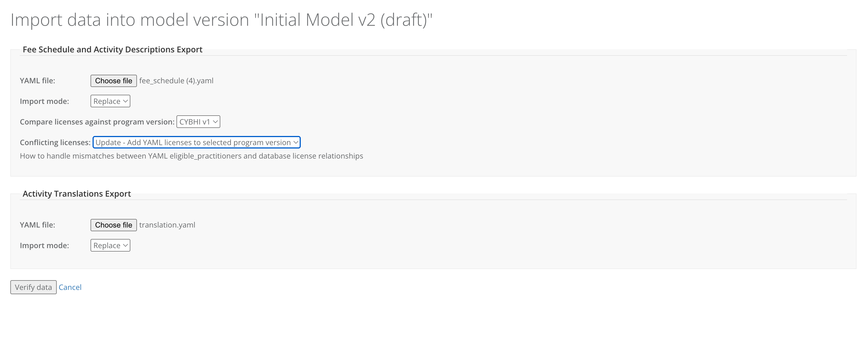
Task: Click the Fee Schedule and Activity Descriptions Export legend
Action: [113, 50]
